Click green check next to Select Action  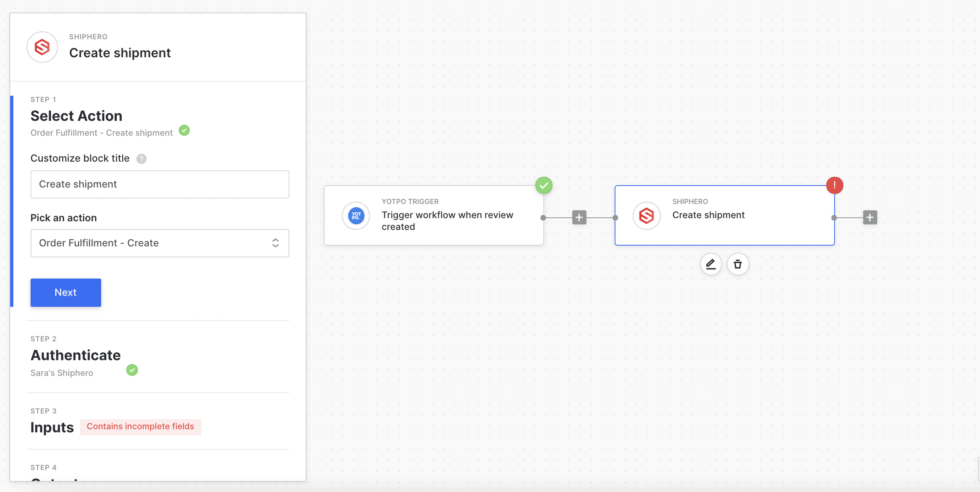[x=184, y=130]
